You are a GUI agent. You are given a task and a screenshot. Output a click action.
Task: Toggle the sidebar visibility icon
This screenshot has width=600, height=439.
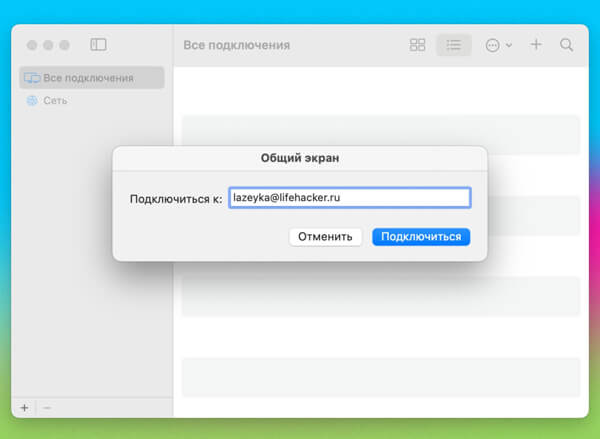[x=98, y=45]
